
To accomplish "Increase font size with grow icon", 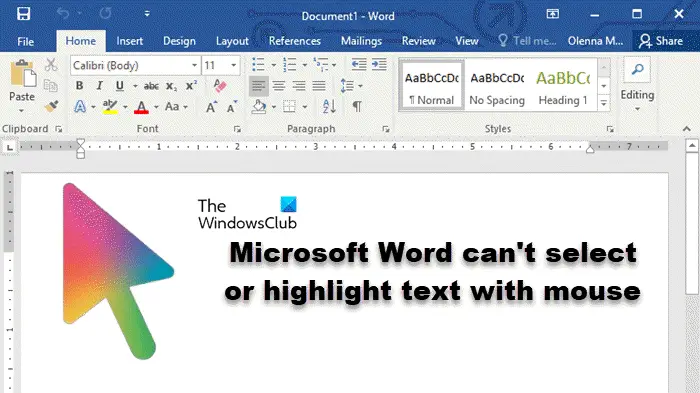I will [211, 107].
